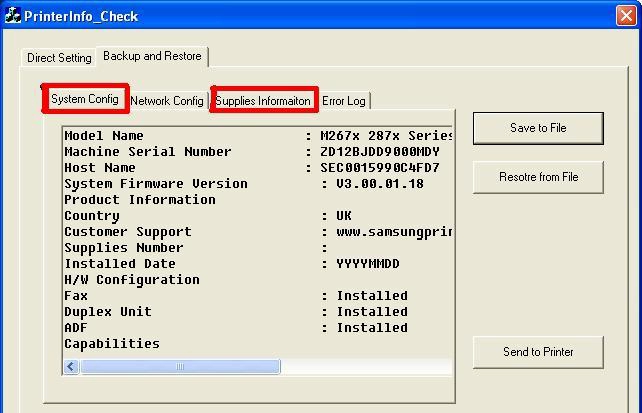Click the horizontal scrollbar left arrow
642x413 pixels.
pyautogui.click(x=71, y=367)
